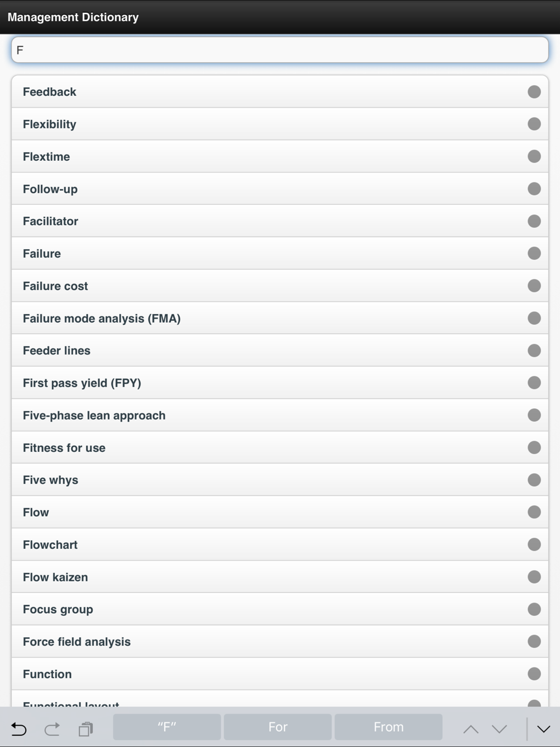
Task: Tap the clipboard paste icon
Action: (x=86, y=729)
